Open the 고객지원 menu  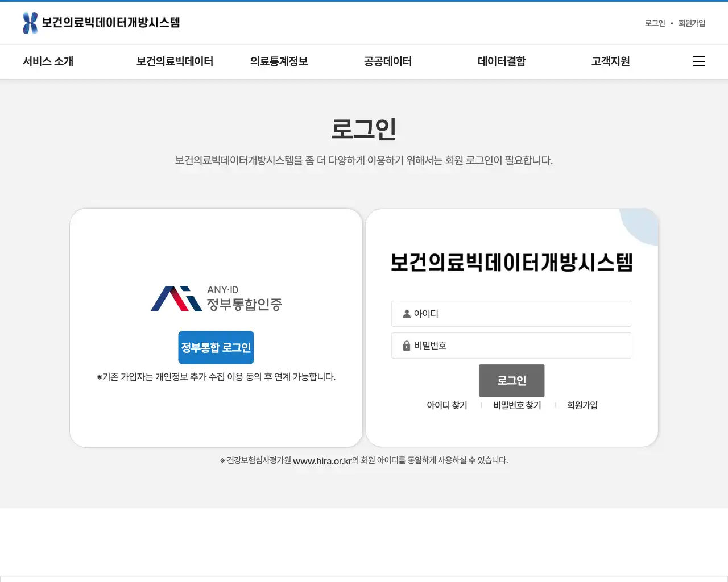coord(610,61)
